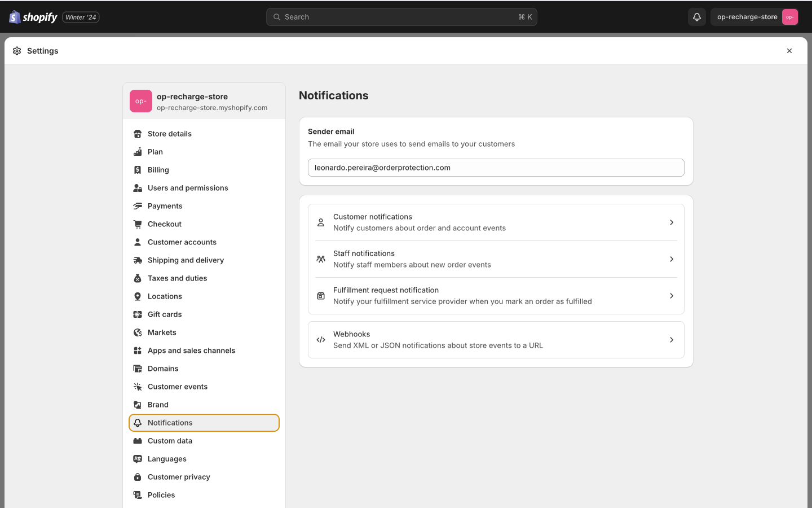Viewport: 812px width, 508px height.
Task: Click the Settings gear icon
Action: (17, 51)
